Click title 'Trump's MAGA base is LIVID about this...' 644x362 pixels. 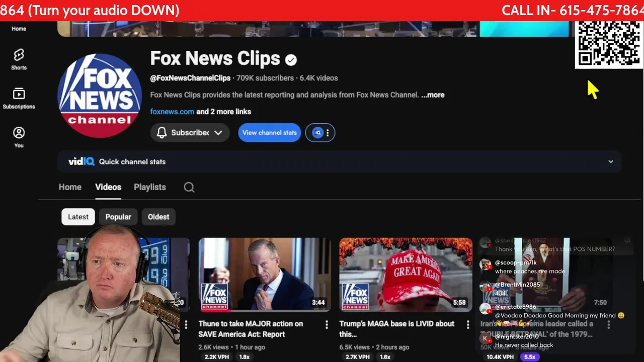(396, 329)
